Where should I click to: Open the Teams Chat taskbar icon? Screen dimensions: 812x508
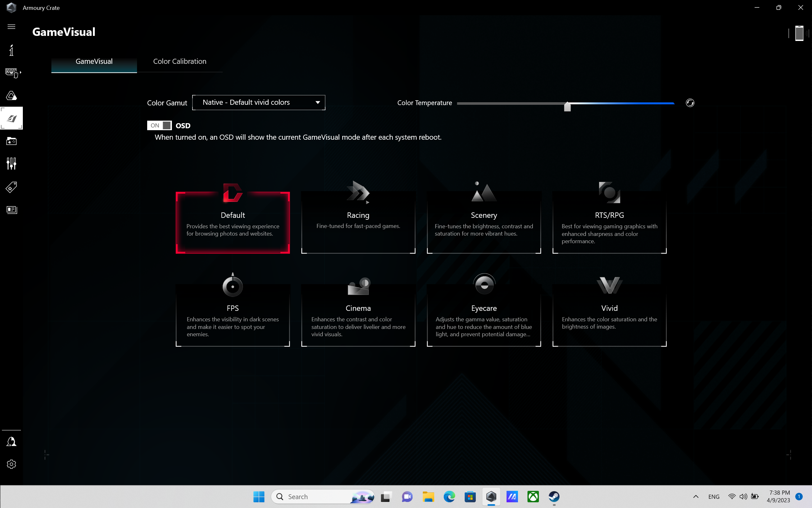[407, 497]
